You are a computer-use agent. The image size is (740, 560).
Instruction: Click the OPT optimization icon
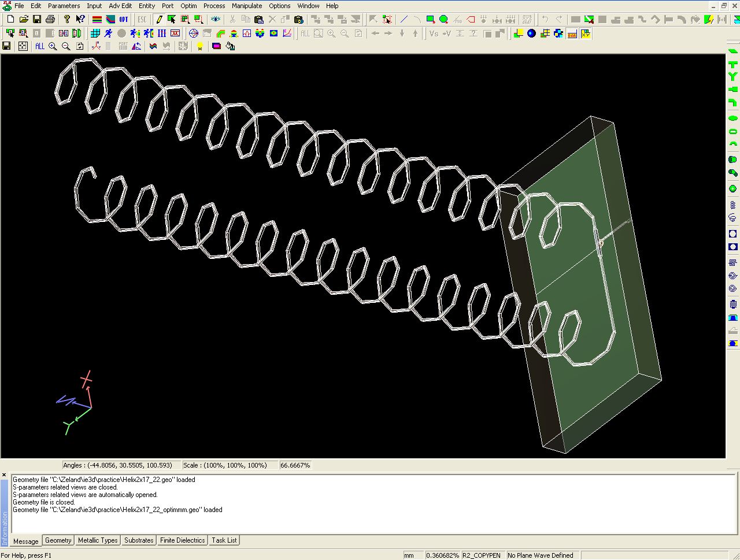click(x=124, y=20)
